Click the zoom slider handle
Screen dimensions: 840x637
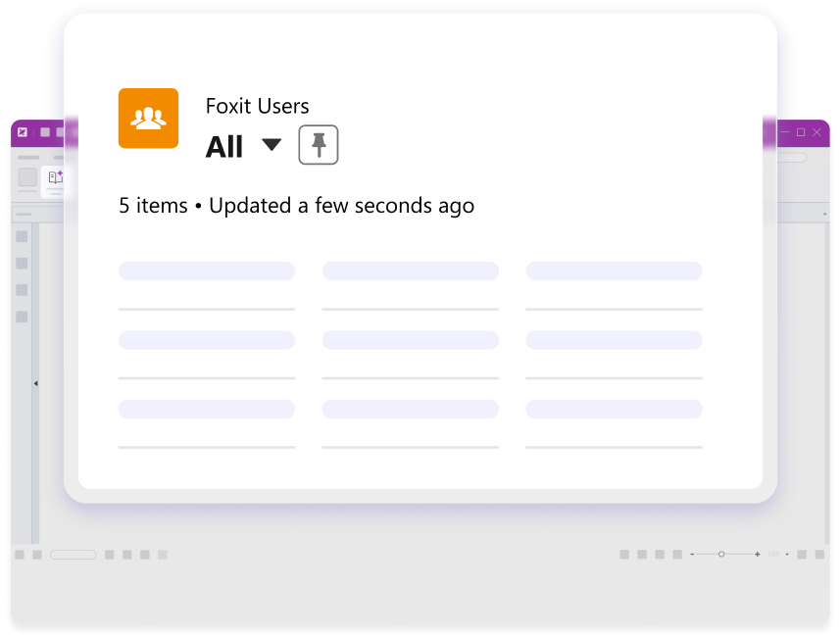[721, 554]
